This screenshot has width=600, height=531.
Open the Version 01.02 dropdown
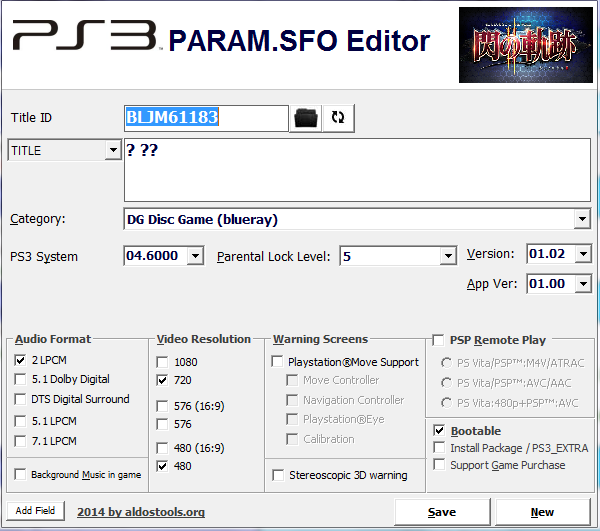(x=583, y=254)
